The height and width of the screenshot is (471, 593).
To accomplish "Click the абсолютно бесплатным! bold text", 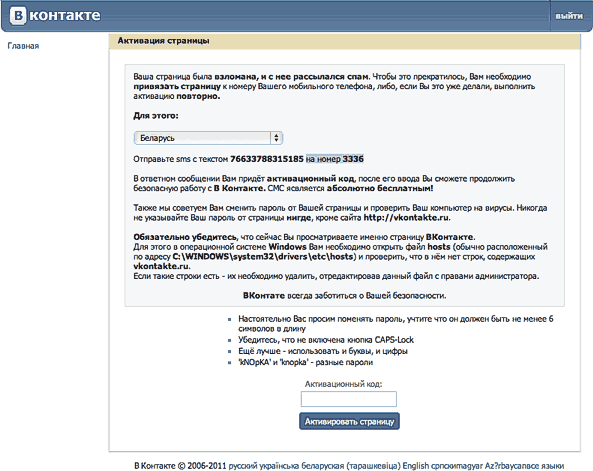I will tap(380, 188).
